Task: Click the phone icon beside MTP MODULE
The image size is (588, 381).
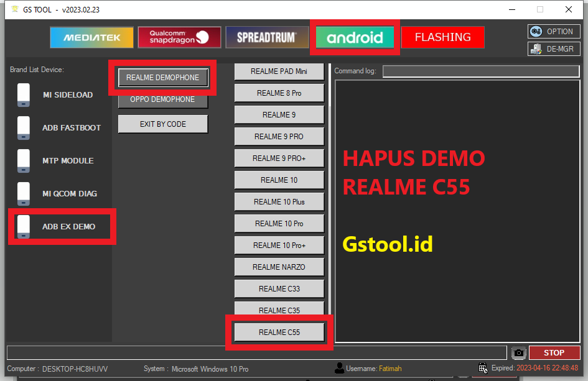Action: (24, 161)
